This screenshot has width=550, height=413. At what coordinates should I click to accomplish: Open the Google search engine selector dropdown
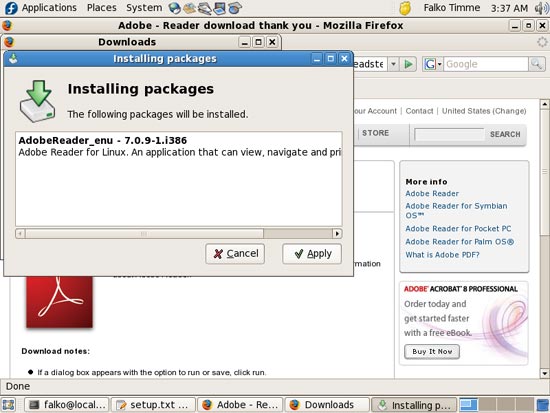click(433, 64)
